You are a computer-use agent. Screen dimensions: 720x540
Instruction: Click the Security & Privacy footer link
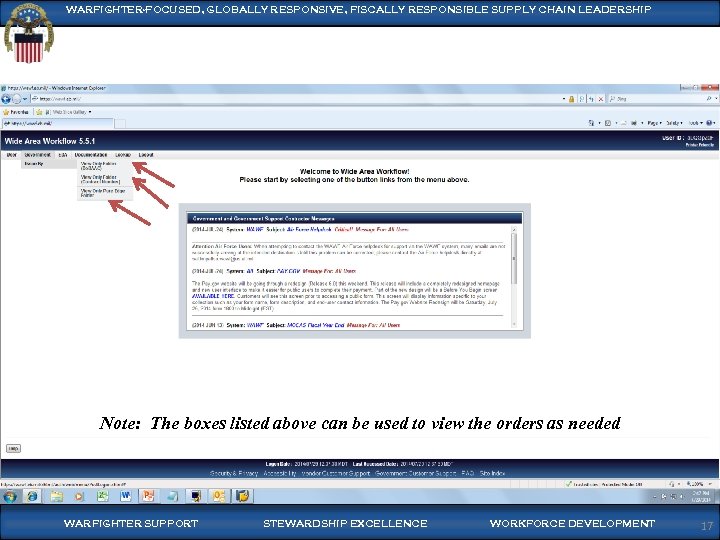click(234, 473)
